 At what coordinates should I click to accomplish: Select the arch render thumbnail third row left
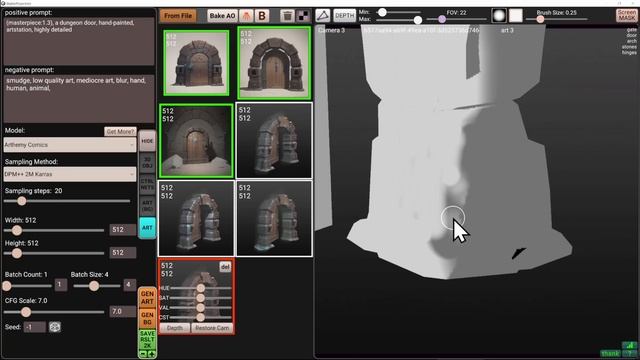[196, 218]
